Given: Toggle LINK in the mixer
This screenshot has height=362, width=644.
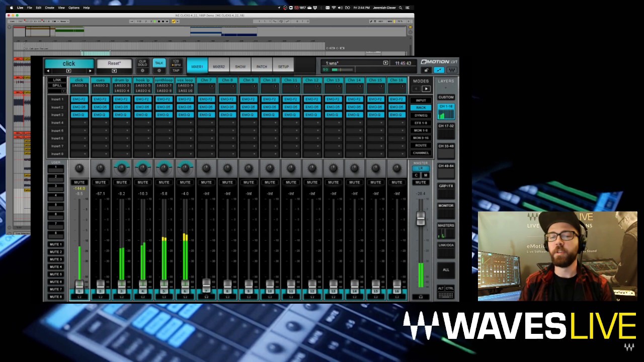Looking at the screenshot, I should point(57,80).
